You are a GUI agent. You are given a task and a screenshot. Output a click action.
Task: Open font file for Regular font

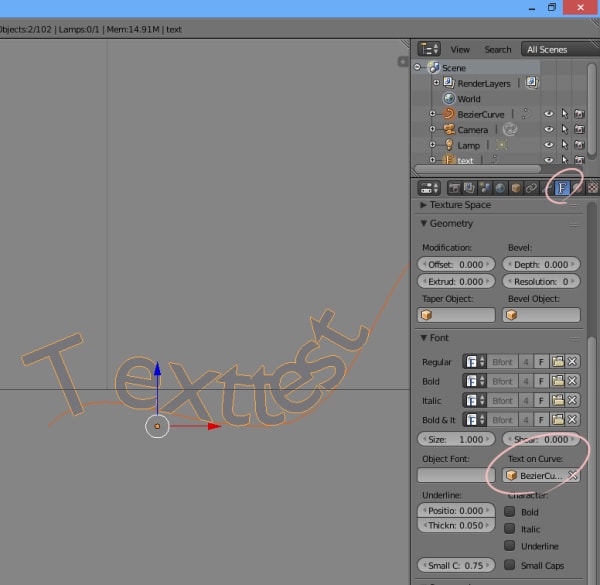(x=558, y=362)
